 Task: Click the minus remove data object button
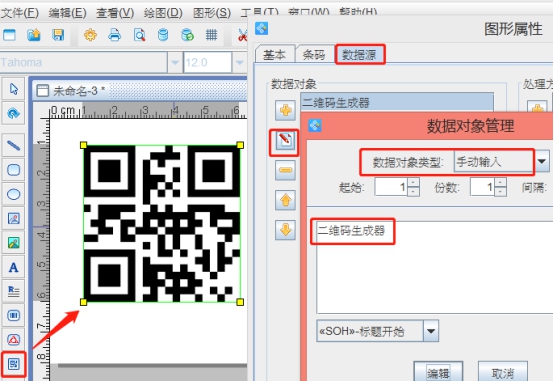point(285,170)
